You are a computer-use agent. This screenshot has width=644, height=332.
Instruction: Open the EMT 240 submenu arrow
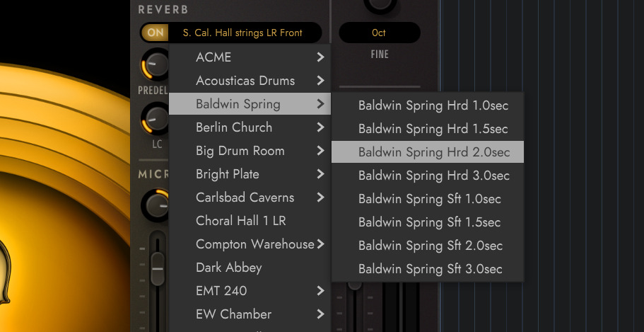(320, 291)
